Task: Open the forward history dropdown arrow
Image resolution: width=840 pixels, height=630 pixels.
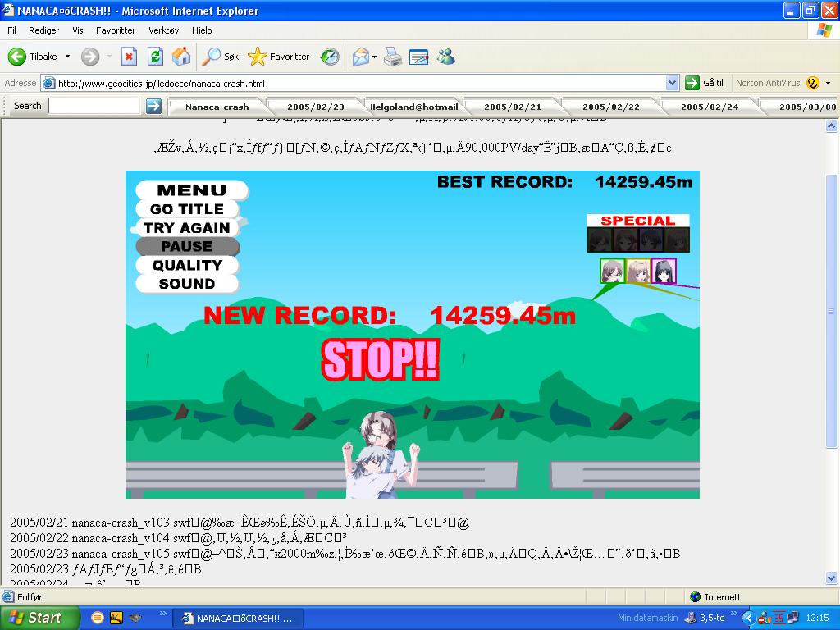Action: 109,57
